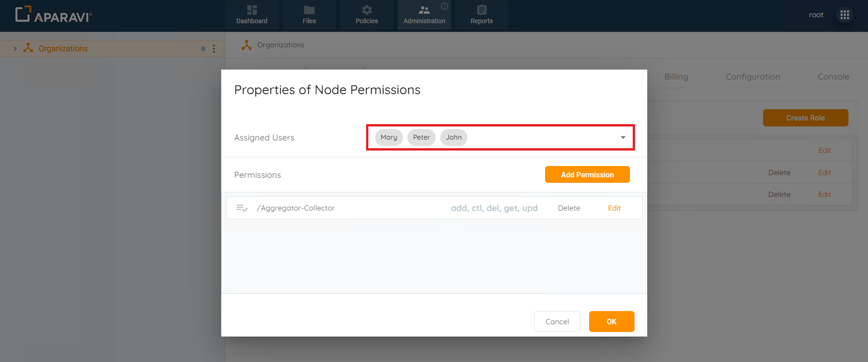This screenshot has width=868, height=362.
Task: Select the Mary user chip
Action: 389,137
